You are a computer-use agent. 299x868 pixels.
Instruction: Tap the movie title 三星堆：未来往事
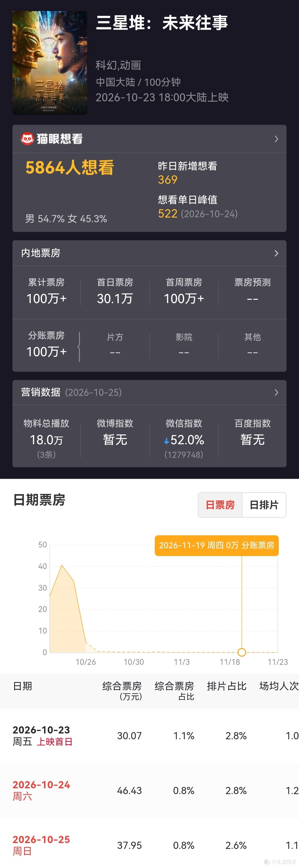coord(162,23)
